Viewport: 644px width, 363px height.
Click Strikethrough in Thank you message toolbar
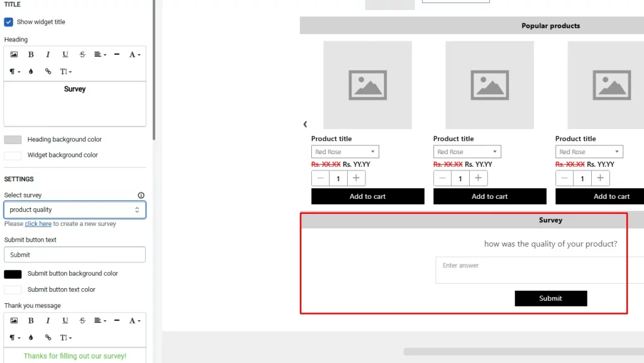82,321
